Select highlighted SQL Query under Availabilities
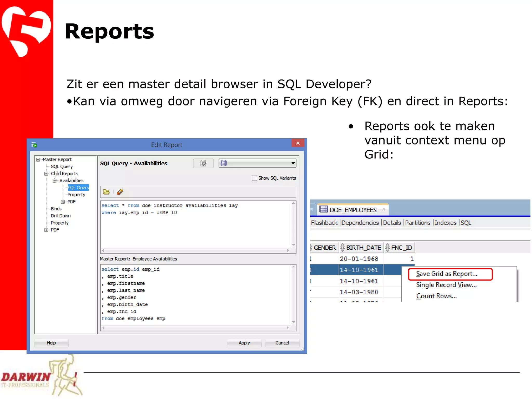The width and height of the screenshot is (532, 399). coord(78,188)
